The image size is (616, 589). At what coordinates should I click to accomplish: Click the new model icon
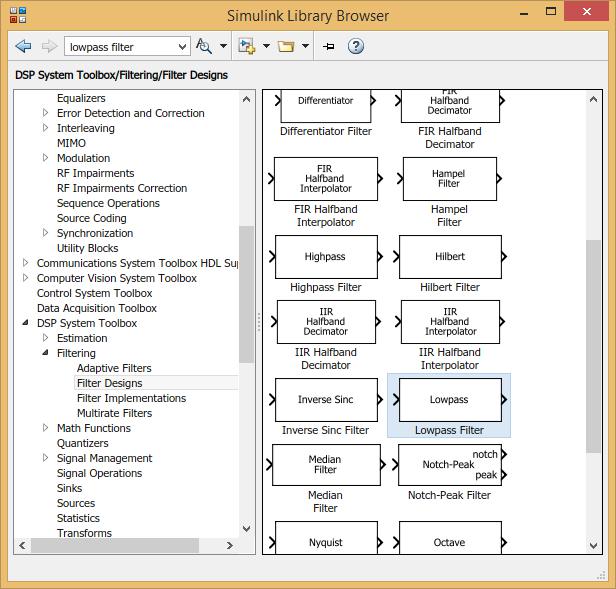point(246,46)
